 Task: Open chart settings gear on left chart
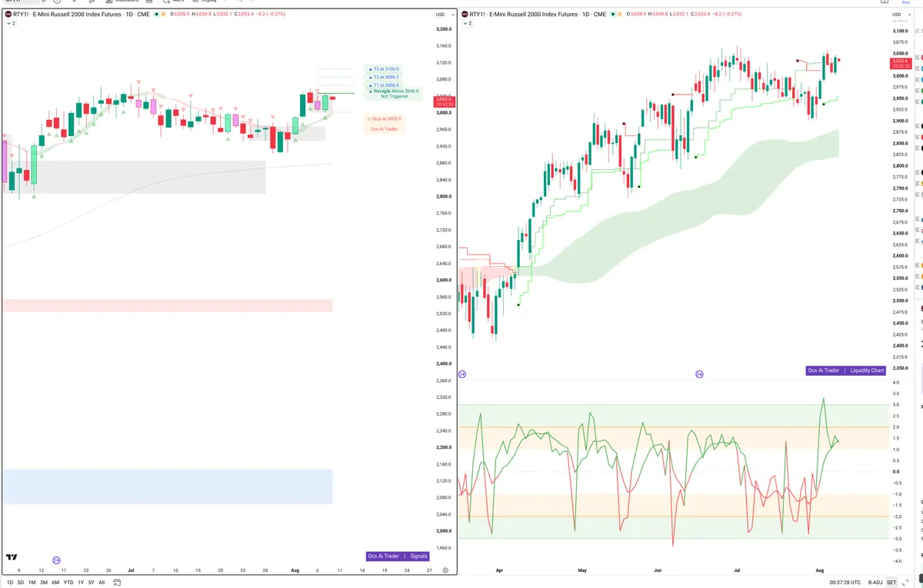point(445,570)
